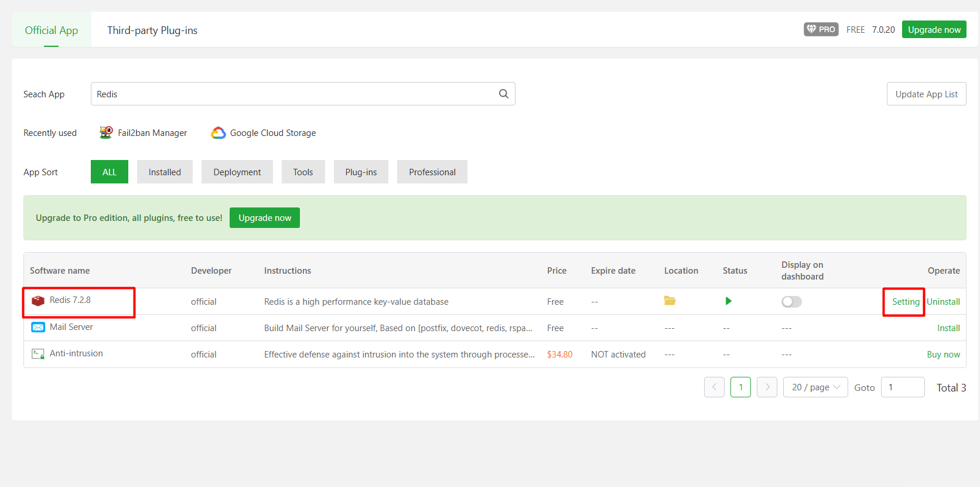Open Redis install location folder icon

click(x=670, y=301)
